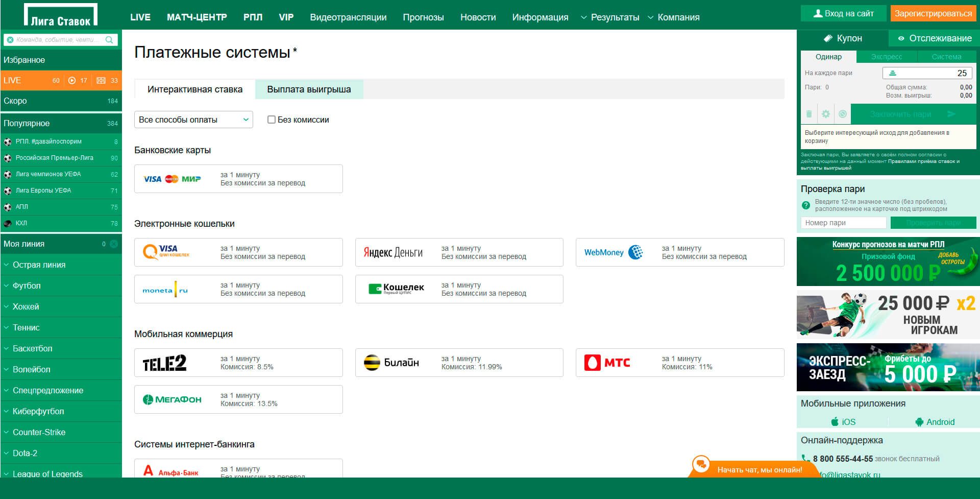Open Прогнозы in top menu
The height and width of the screenshot is (499, 980).
tap(424, 17)
